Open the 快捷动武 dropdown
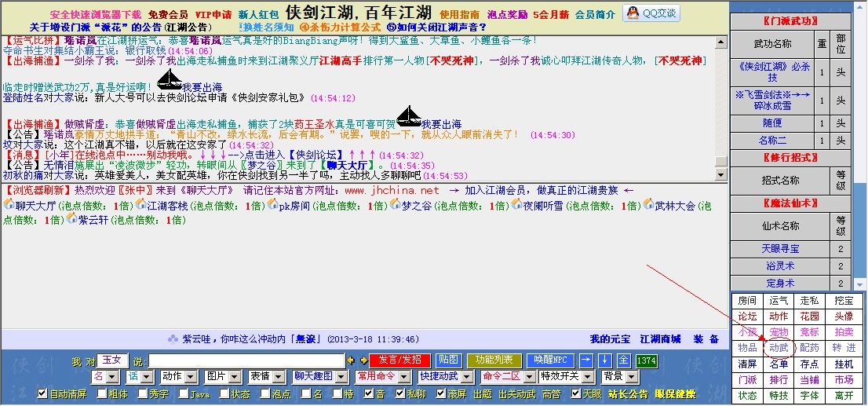 click(447, 377)
